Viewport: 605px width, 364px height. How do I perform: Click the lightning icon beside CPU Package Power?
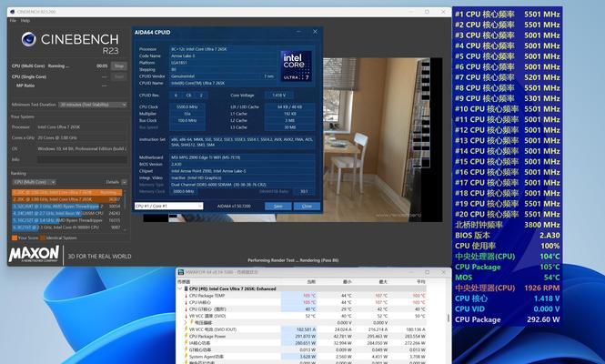pos(186,337)
